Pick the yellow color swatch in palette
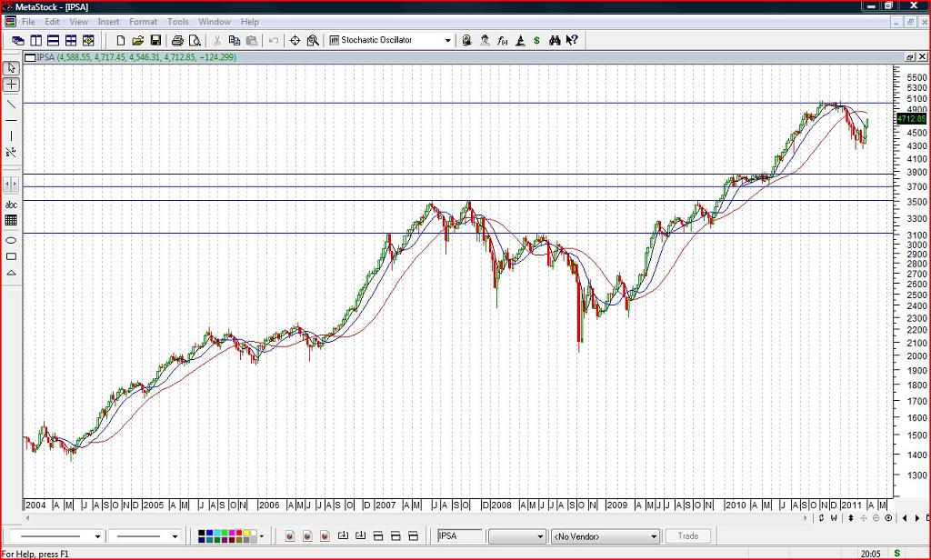 pyautogui.click(x=246, y=533)
